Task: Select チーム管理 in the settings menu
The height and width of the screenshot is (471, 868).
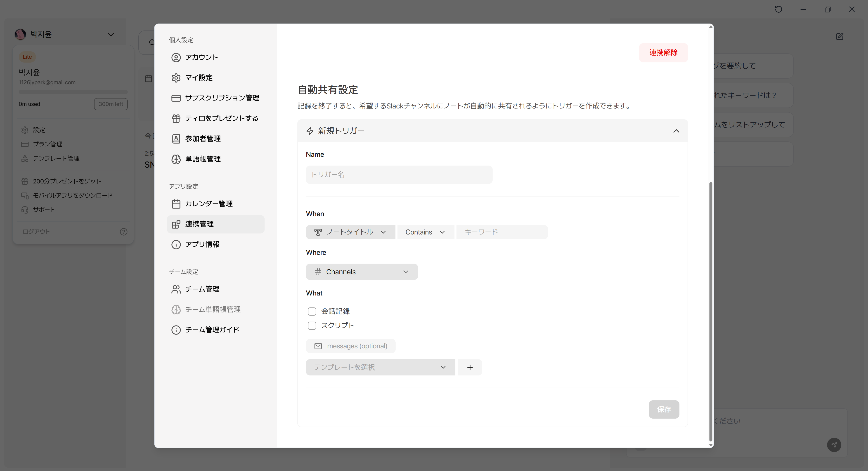Action: [x=202, y=289]
